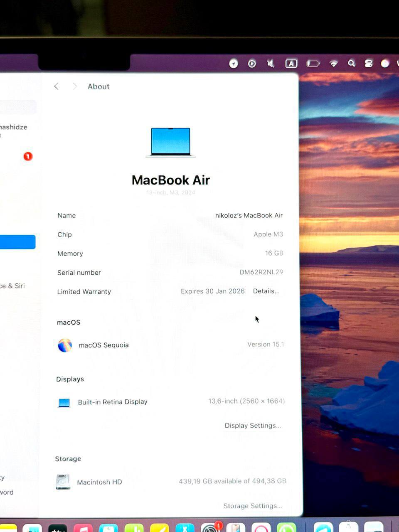399x532 pixels.
Task: Select the "Version 15.1" text
Action: (266, 345)
